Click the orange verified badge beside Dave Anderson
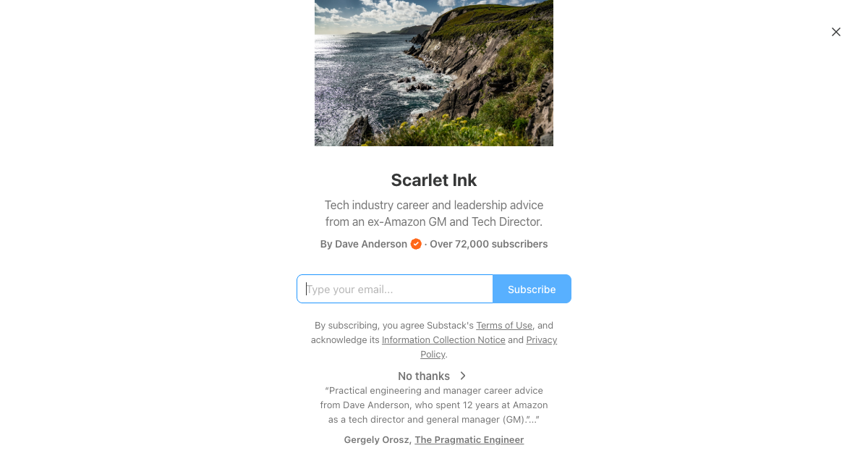Image resolution: width=868 pixels, height=456 pixels. click(416, 244)
